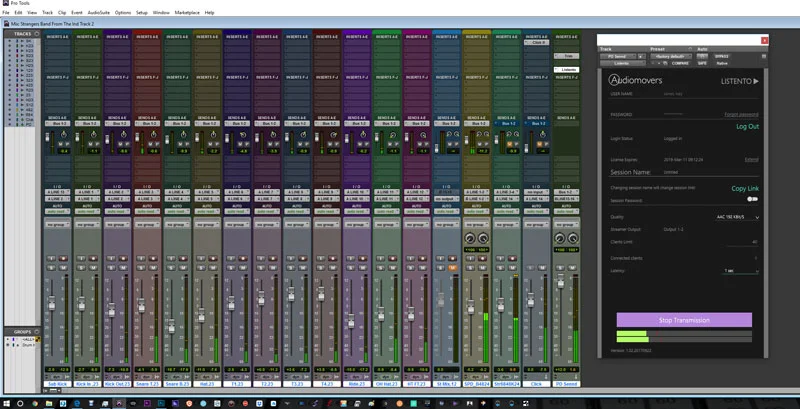The width and height of the screenshot is (800, 409).
Task: Click the COMPARE button in plug-in header
Action: (680, 63)
